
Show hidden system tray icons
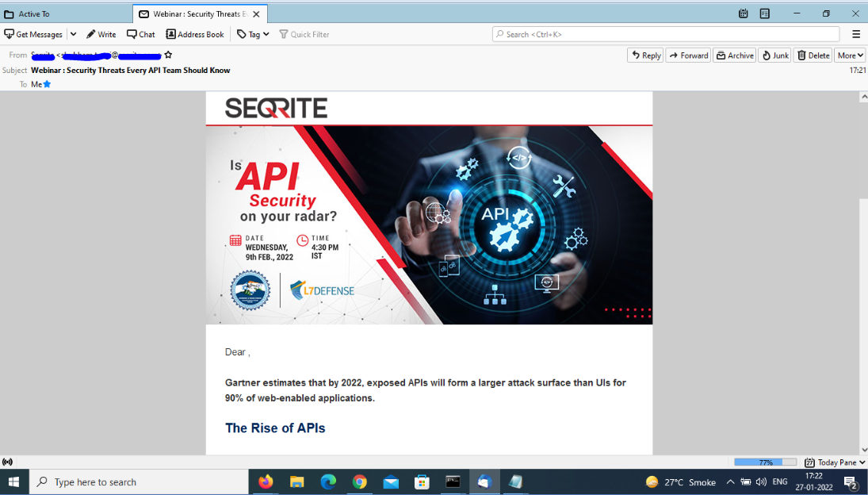[x=730, y=482]
